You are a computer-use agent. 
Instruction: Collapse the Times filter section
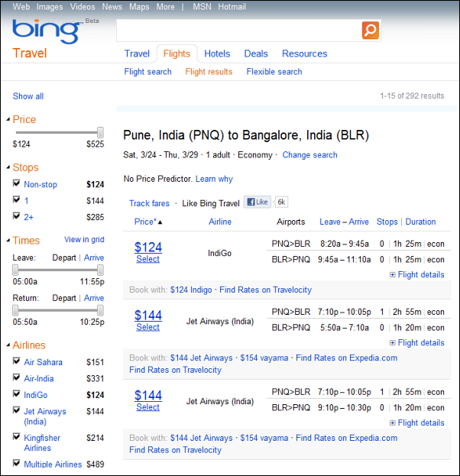pos(8,241)
